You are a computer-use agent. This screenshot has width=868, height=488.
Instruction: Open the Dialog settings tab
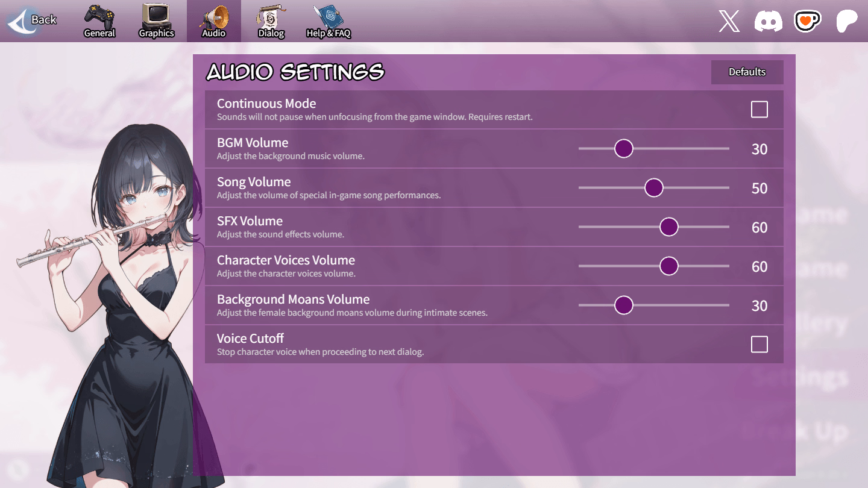tap(271, 21)
